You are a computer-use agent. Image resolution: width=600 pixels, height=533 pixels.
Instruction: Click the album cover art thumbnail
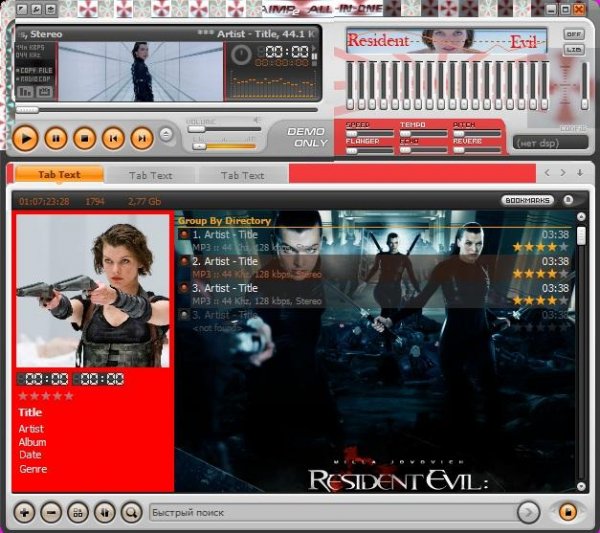point(93,290)
